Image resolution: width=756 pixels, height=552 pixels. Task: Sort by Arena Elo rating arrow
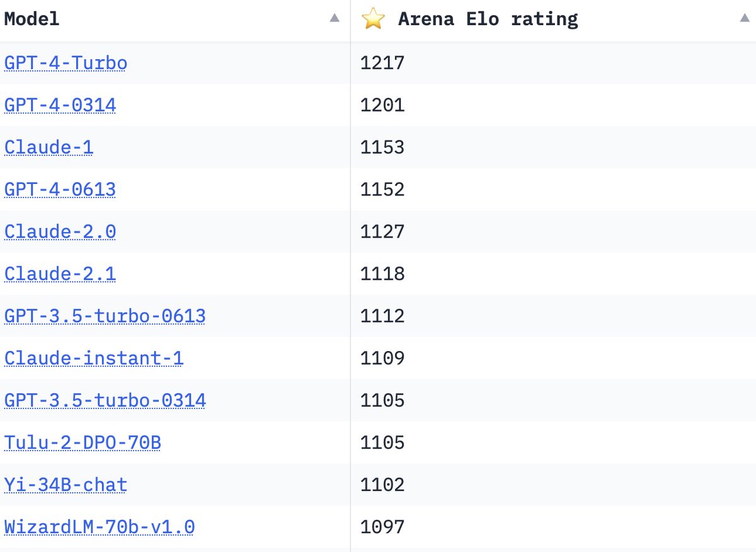[745, 18]
